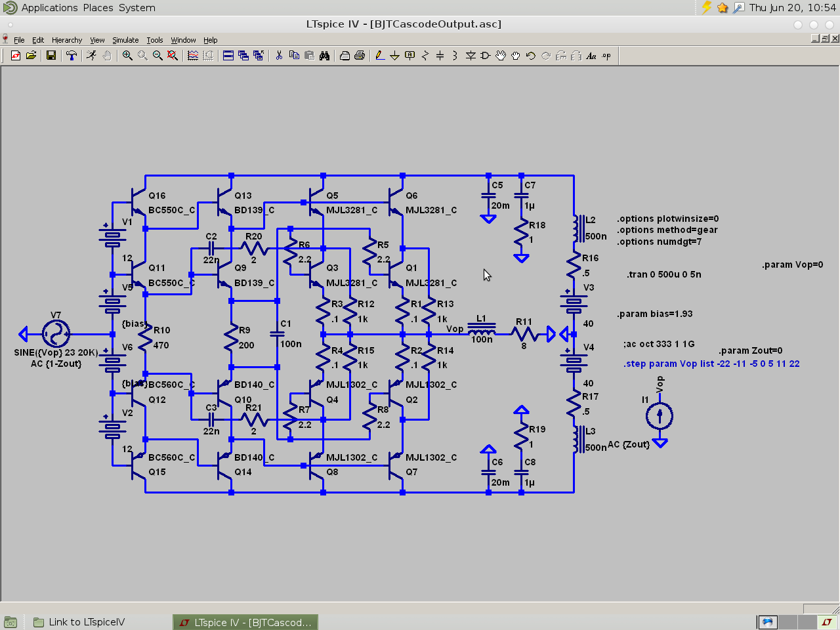The image size is (840, 630).
Task: Select the R11 8 ohm load resistor
Action: point(524,334)
